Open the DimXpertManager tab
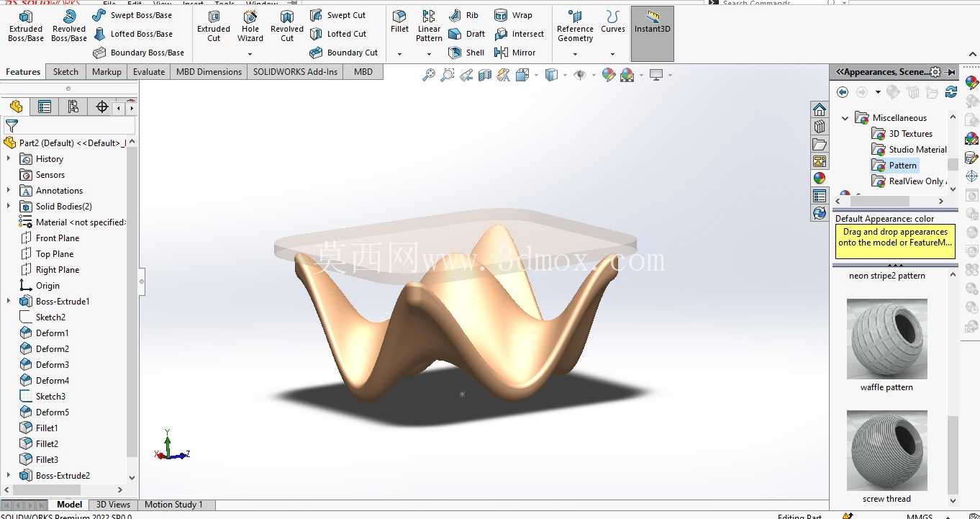Viewport: 980px width, 519px height. pyautogui.click(x=102, y=107)
